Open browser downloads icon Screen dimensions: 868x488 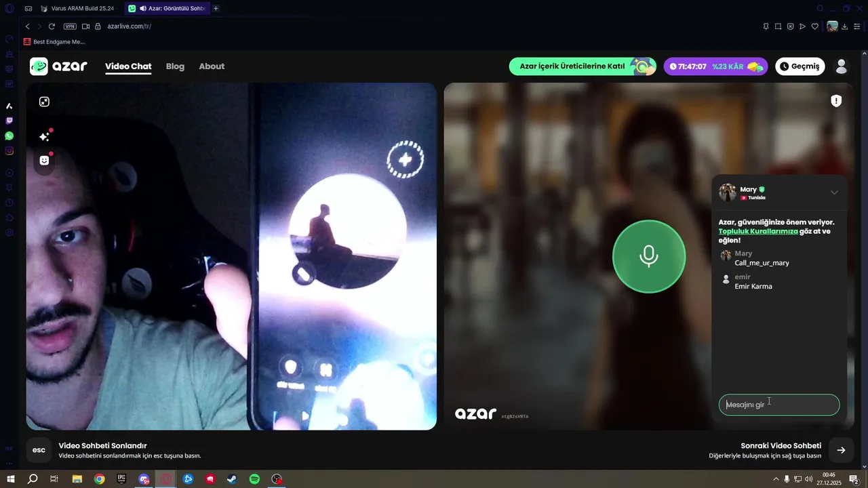845,26
